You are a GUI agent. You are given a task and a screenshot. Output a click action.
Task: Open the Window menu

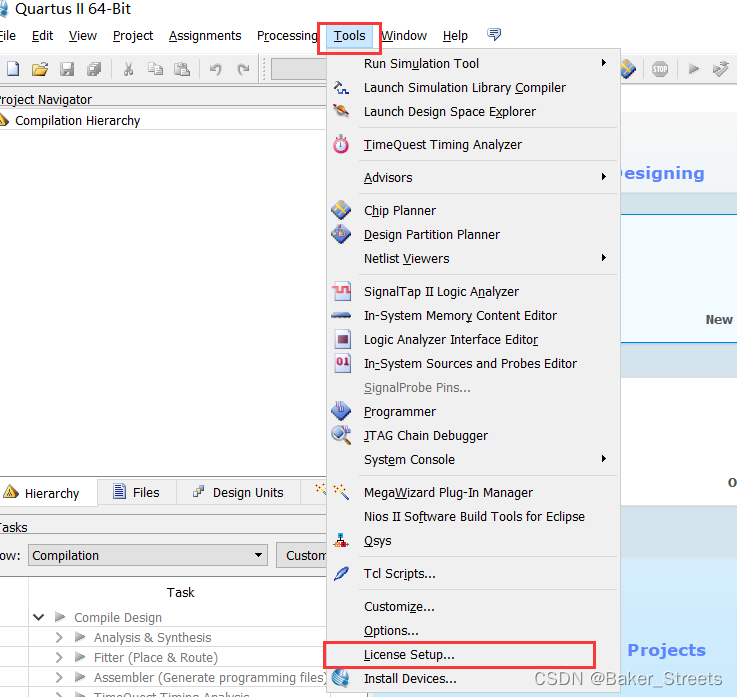[404, 36]
